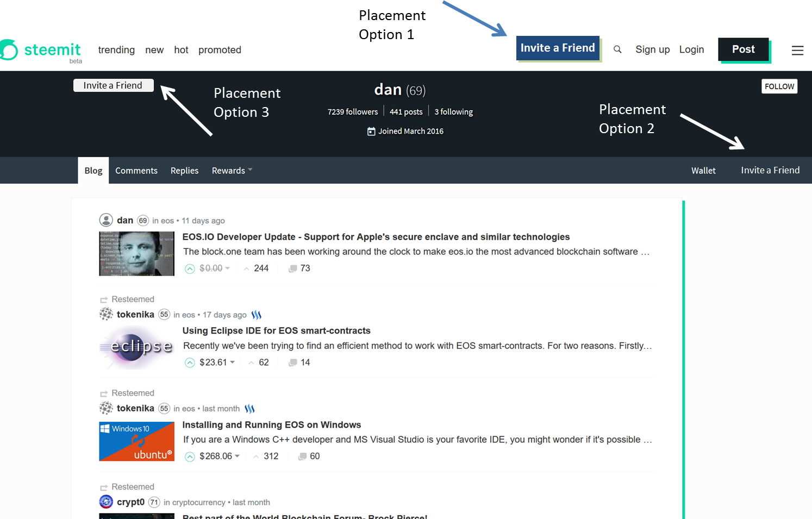Open the hamburger menu icon

pyautogui.click(x=797, y=51)
